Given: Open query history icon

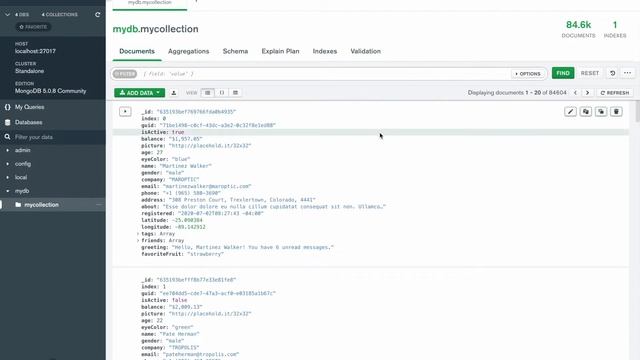Looking at the screenshot, I should [x=613, y=73].
